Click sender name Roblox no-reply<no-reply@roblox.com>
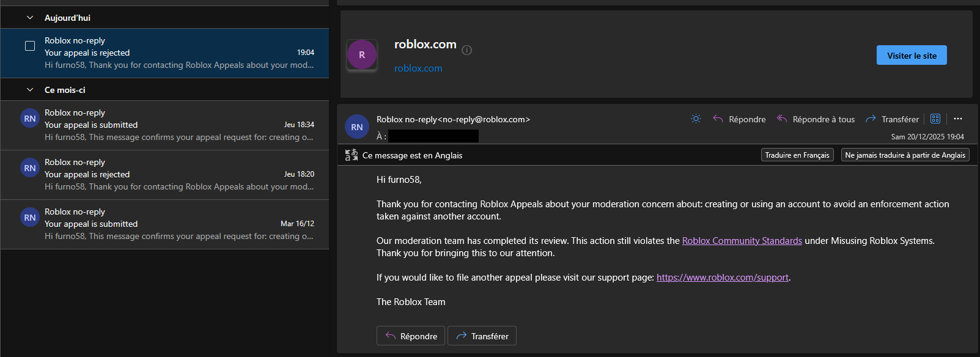The image size is (980, 357). point(453,119)
